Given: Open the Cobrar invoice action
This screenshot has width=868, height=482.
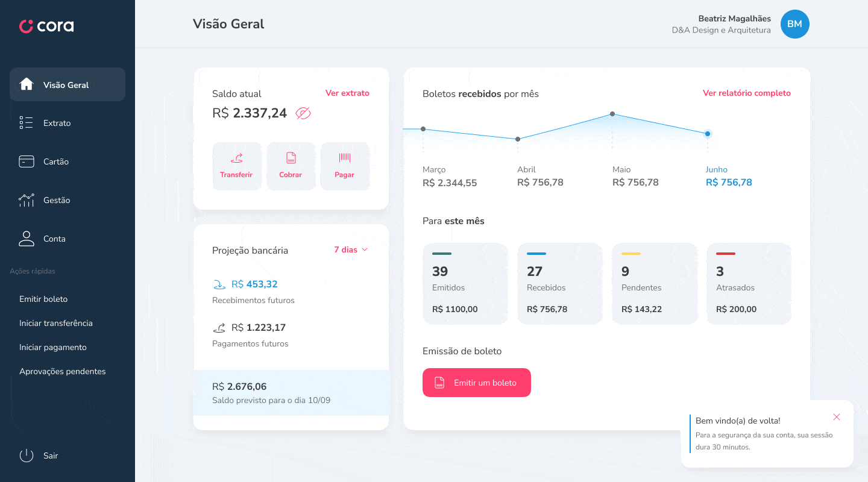Looking at the screenshot, I should click(x=291, y=166).
